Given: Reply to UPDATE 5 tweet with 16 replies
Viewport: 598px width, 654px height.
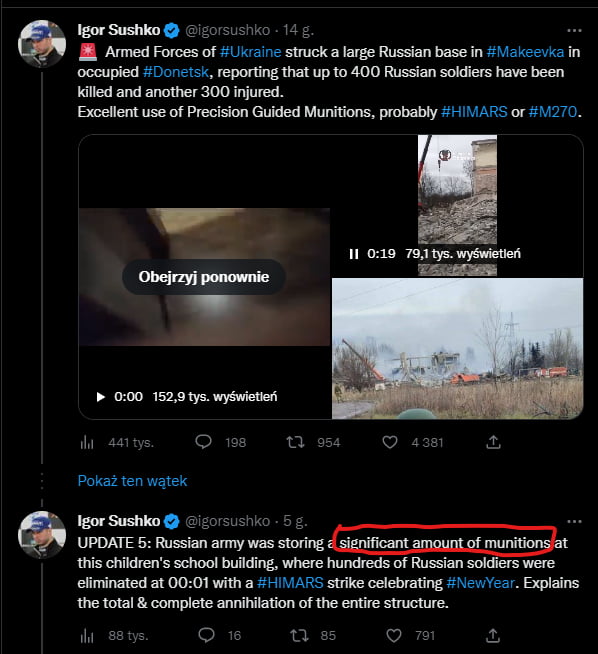Looking at the screenshot, I should [206, 635].
